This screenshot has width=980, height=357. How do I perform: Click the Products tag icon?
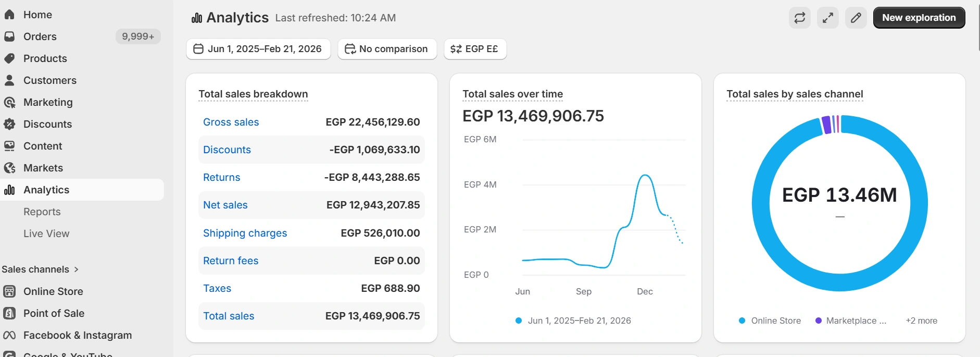tap(9, 58)
